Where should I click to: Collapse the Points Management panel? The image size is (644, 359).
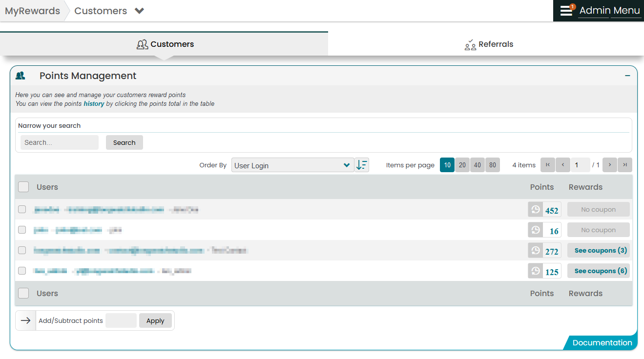[628, 76]
